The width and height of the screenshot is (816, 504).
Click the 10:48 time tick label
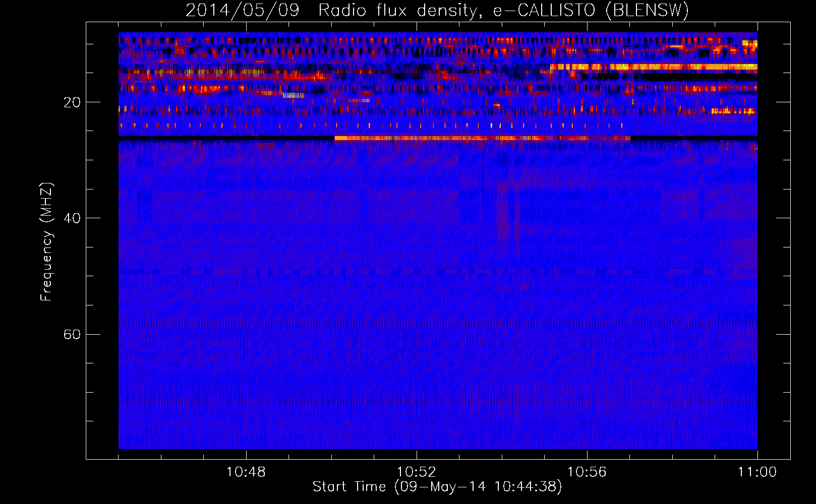(246, 472)
